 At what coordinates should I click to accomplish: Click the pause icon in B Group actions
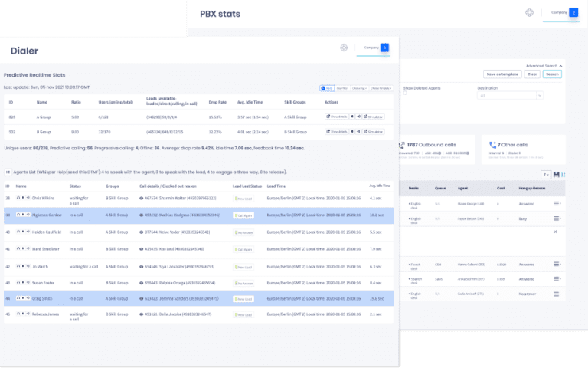click(x=352, y=132)
